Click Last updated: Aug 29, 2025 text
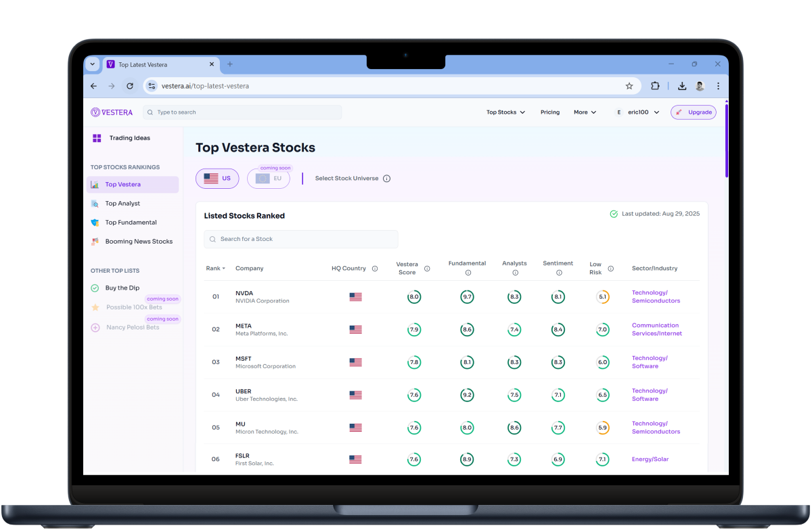 [660, 214]
